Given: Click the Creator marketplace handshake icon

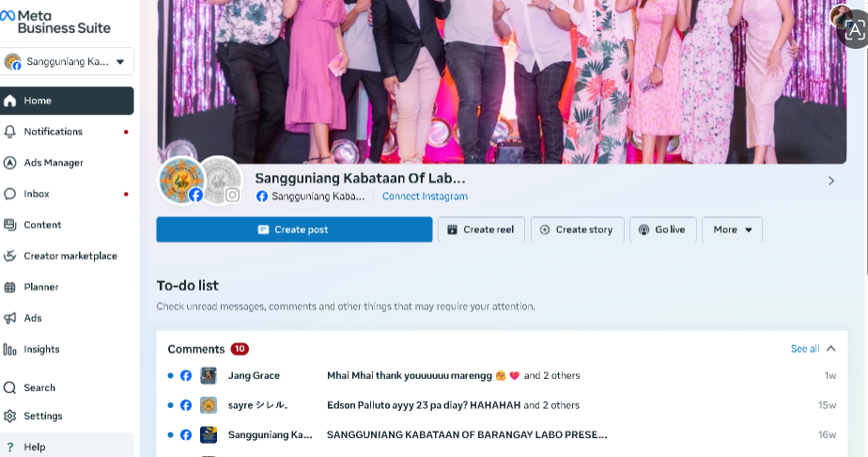Looking at the screenshot, I should (x=10, y=256).
